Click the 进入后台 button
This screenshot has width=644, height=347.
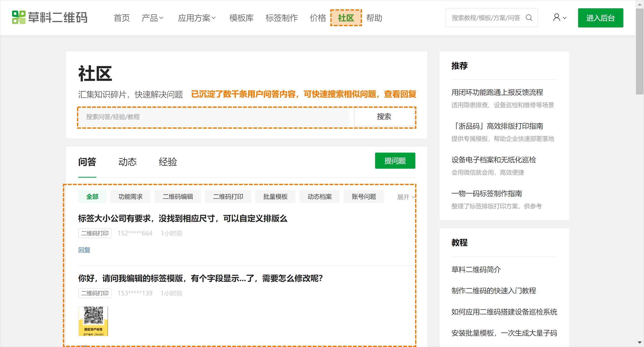pyautogui.click(x=600, y=18)
